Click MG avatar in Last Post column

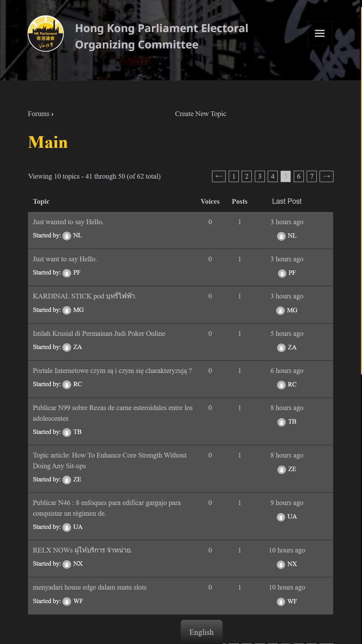[280, 311]
